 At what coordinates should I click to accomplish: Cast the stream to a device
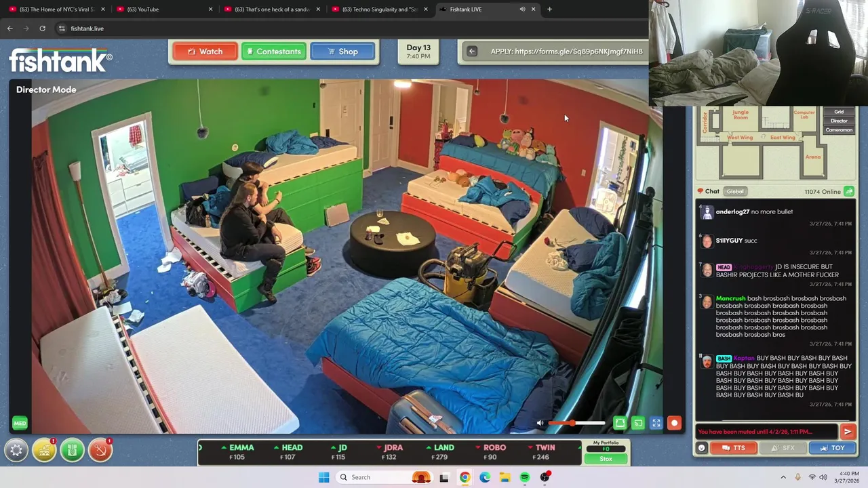pyautogui.click(x=638, y=423)
